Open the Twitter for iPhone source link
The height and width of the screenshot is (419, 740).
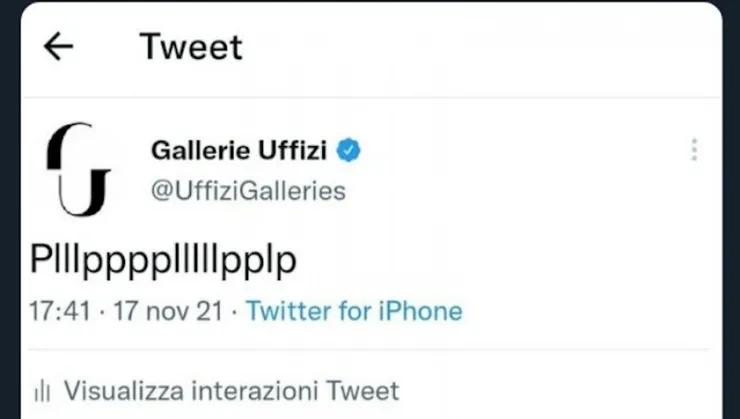tap(354, 311)
